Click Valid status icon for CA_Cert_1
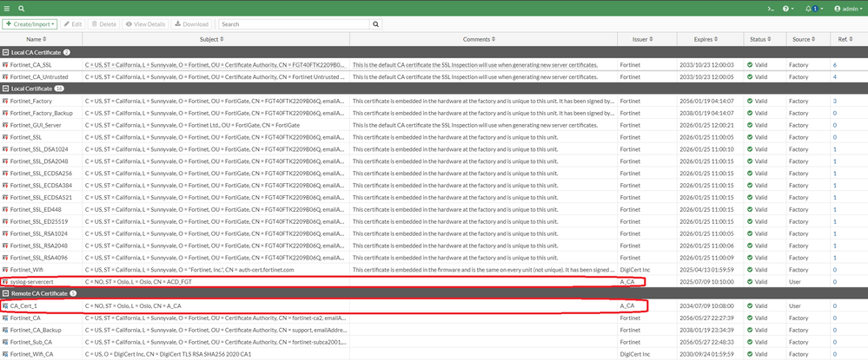 click(750, 305)
